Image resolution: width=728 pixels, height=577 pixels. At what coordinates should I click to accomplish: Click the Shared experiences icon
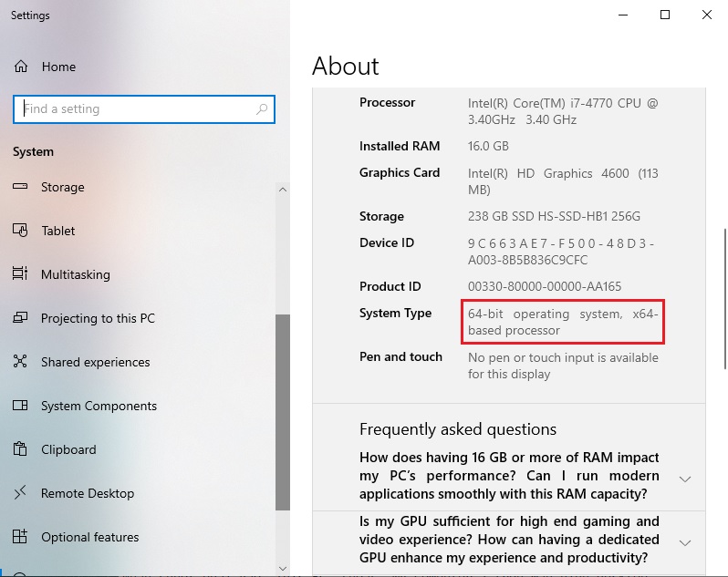point(20,361)
